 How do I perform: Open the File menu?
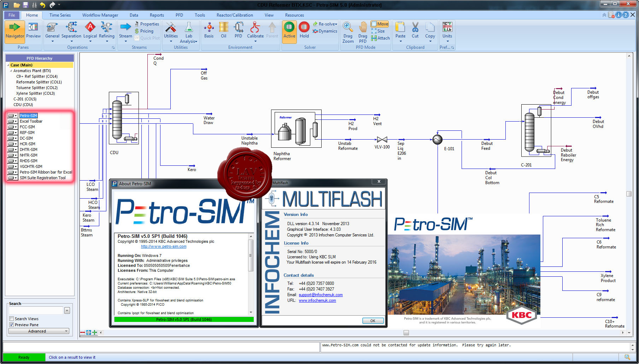pos(12,15)
